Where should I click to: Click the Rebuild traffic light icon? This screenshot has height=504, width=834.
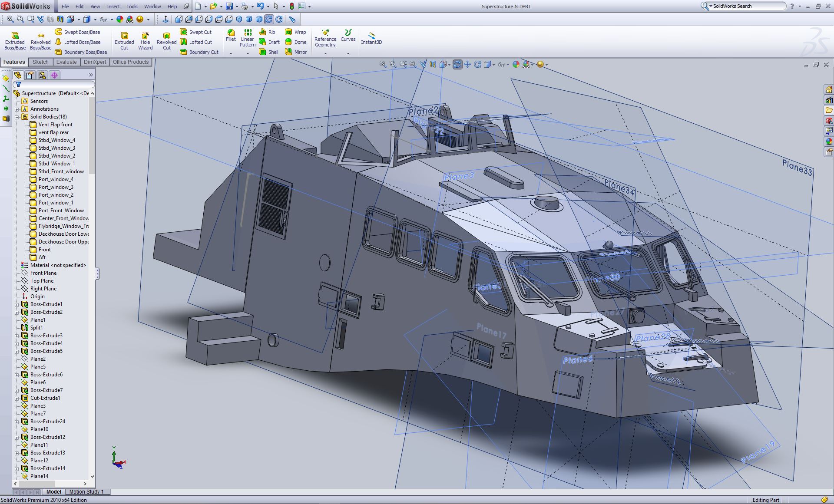coord(292,6)
